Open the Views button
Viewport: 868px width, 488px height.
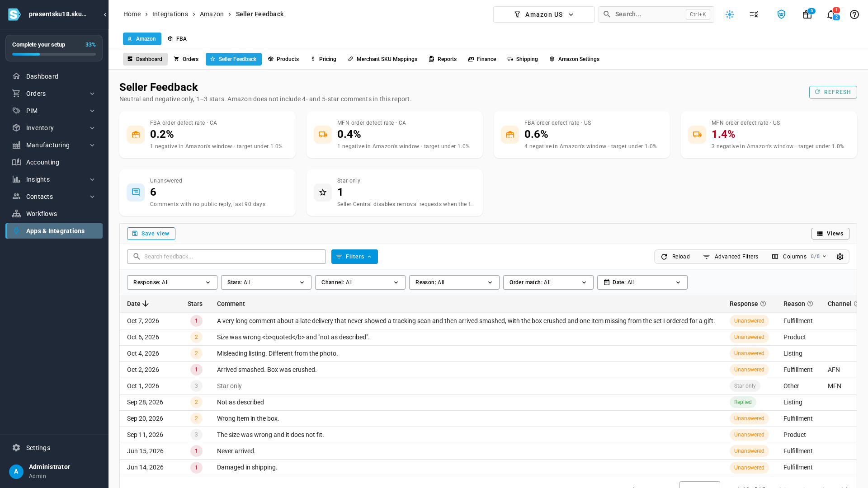[x=830, y=234]
